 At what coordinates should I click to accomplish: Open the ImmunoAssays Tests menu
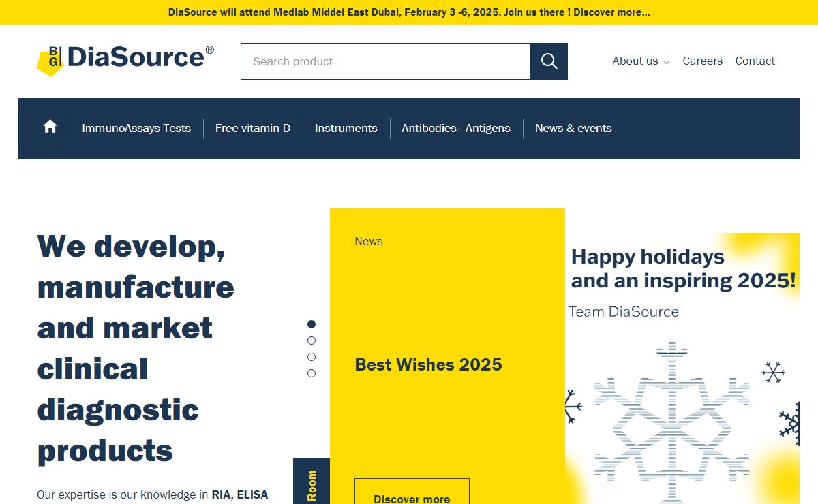136,128
